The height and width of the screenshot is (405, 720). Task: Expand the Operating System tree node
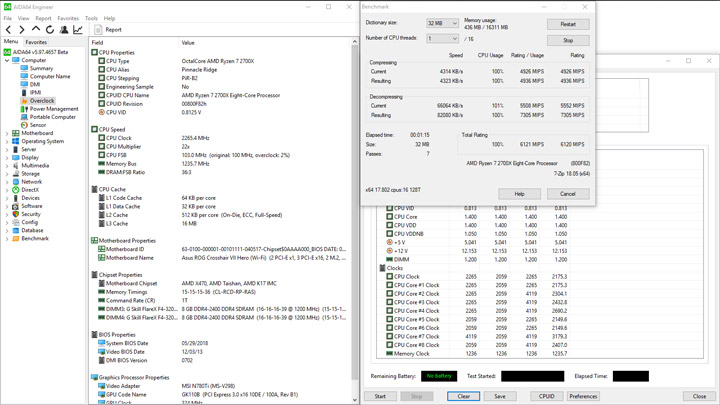tap(7, 141)
